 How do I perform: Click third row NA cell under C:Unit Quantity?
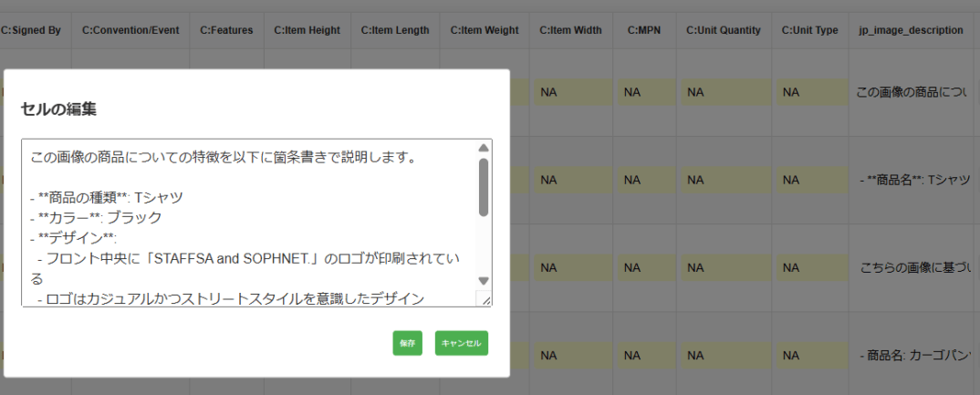click(x=724, y=268)
